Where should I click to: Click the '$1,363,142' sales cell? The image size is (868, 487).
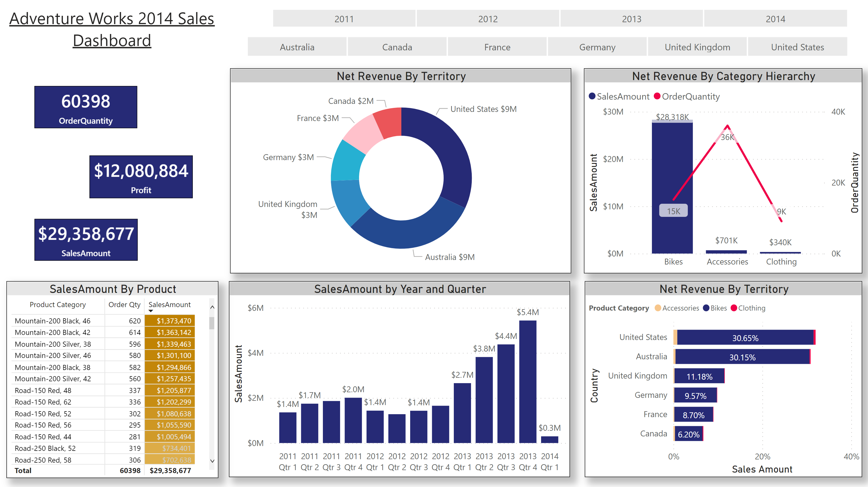170,332
